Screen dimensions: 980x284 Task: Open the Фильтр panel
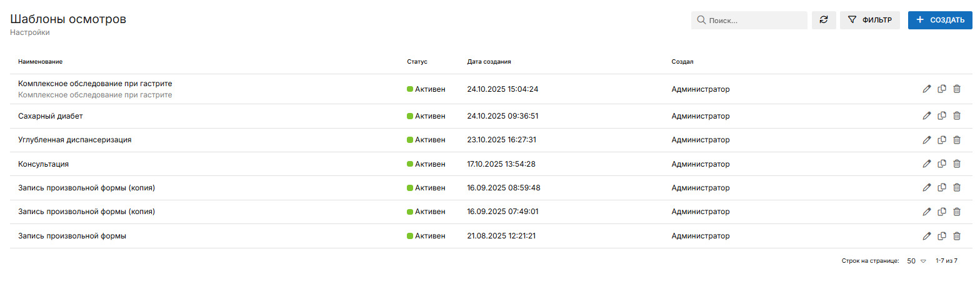tap(870, 20)
